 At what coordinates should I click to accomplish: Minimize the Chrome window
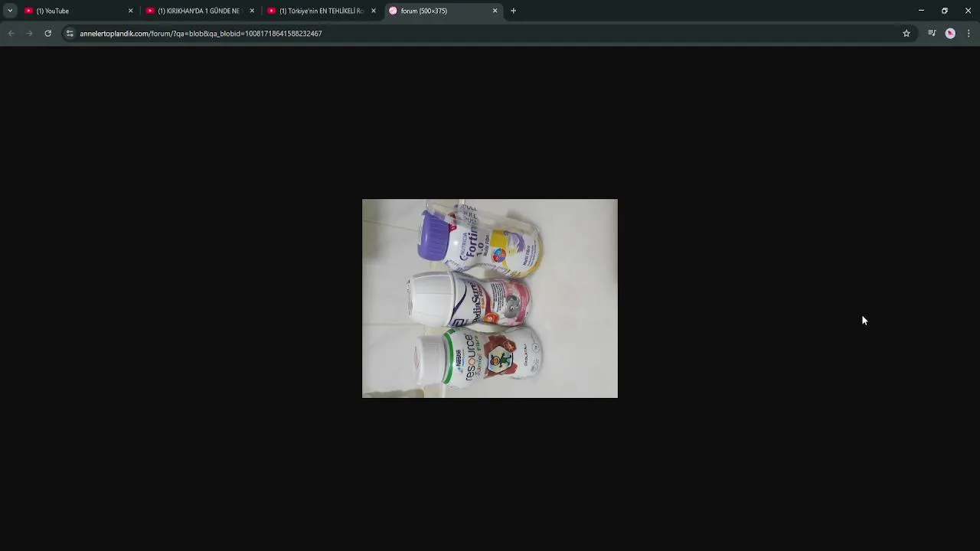[x=921, y=11]
